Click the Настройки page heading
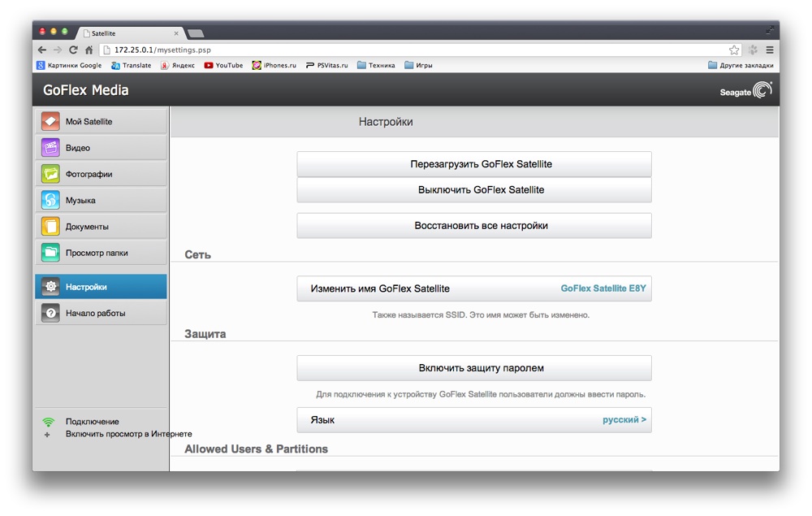 386,122
